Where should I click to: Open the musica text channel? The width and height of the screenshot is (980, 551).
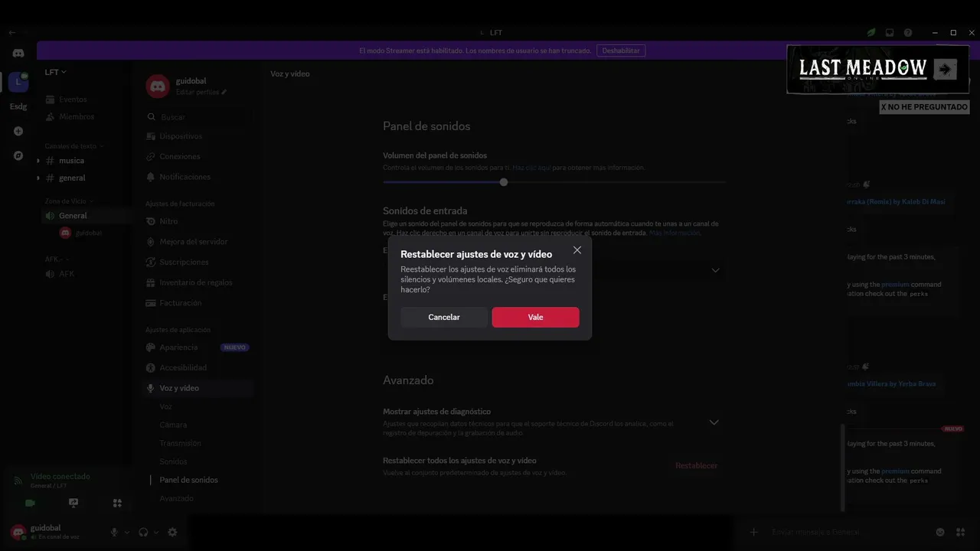click(72, 161)
